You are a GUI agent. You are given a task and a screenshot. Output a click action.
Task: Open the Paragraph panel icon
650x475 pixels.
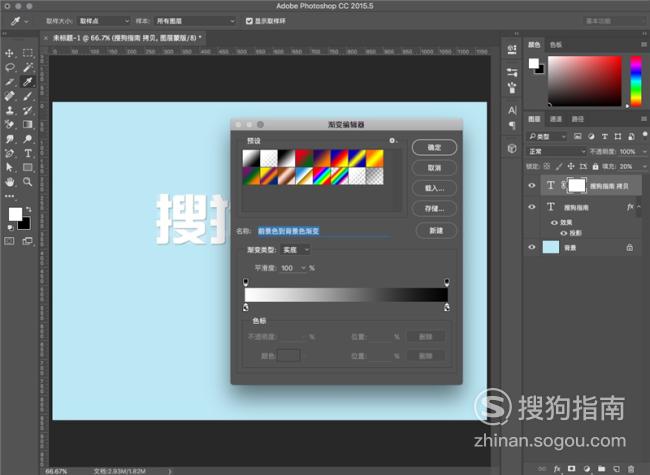512,125
